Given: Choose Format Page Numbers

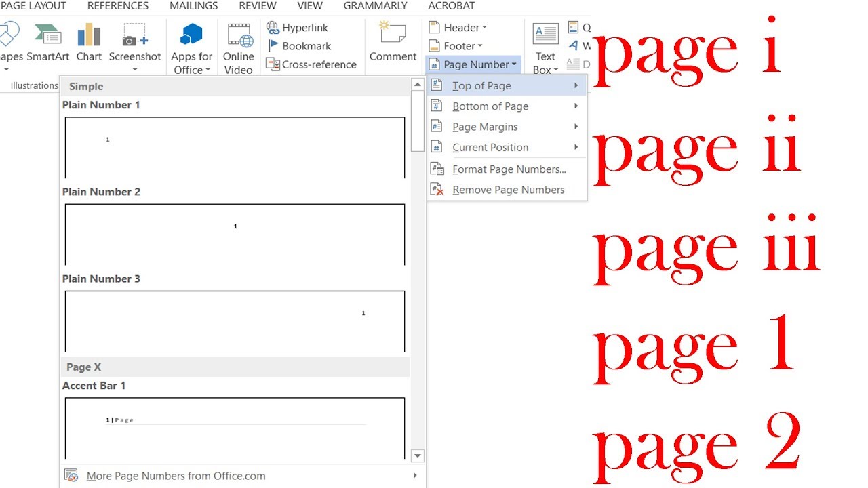Looking at the screenshot, I should [507, 169].
